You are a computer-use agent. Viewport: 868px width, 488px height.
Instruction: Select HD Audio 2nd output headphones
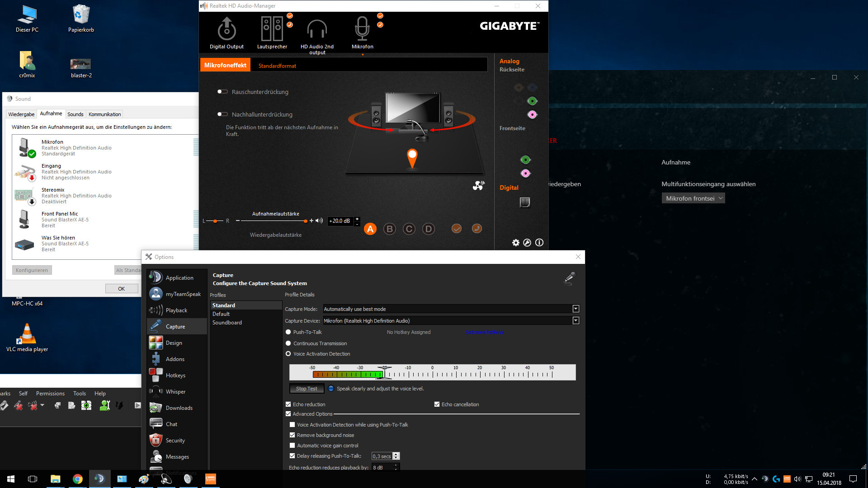pyautogui.click(x=317, y=30)
